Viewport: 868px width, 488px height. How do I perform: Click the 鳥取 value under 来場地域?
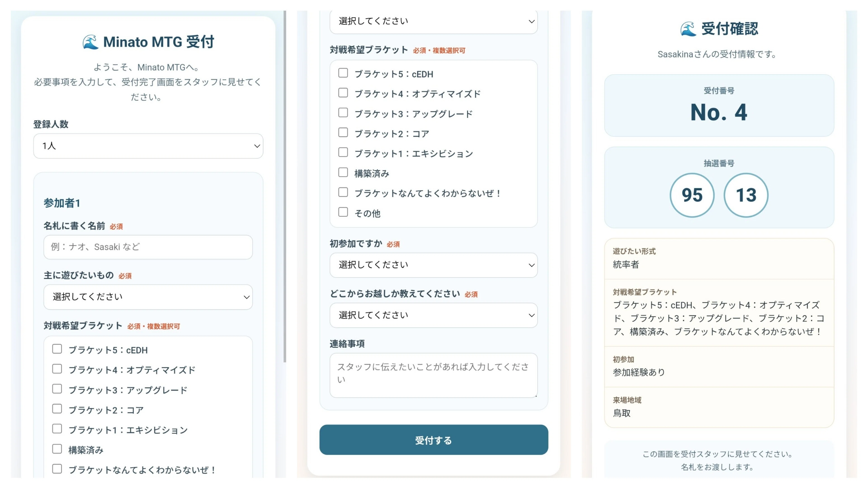(x=622, y=413)
